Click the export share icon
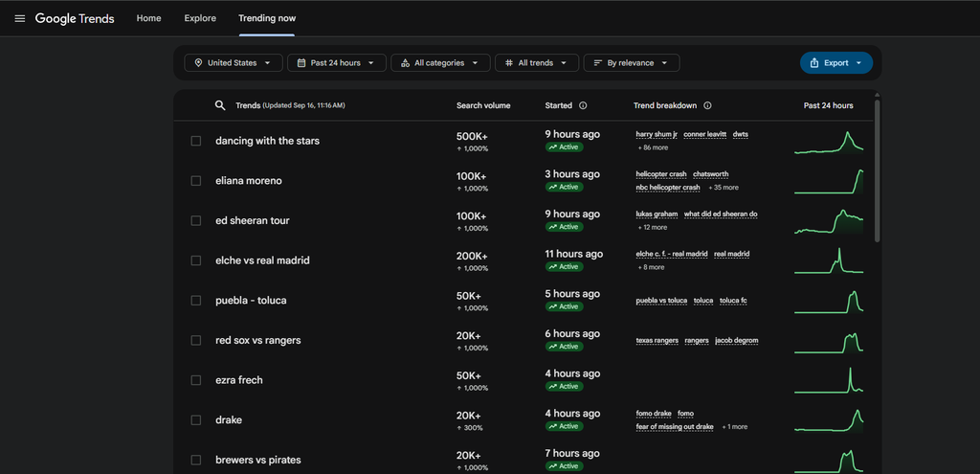The width and height of the screenshot is (980, 474). [814, 63]
